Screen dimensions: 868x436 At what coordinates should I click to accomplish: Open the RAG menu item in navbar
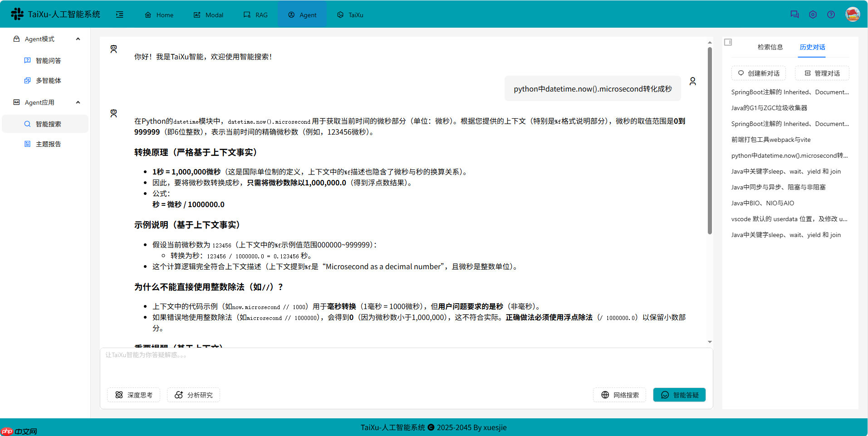point(256,15)
